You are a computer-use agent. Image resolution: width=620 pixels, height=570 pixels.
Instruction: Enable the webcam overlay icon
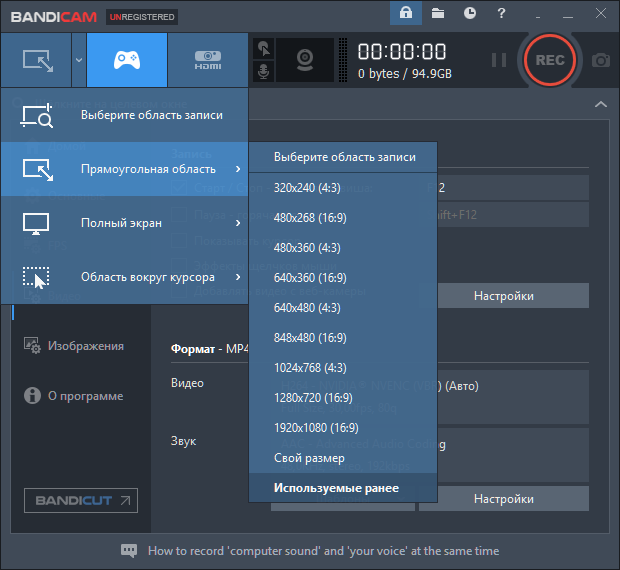305,60
